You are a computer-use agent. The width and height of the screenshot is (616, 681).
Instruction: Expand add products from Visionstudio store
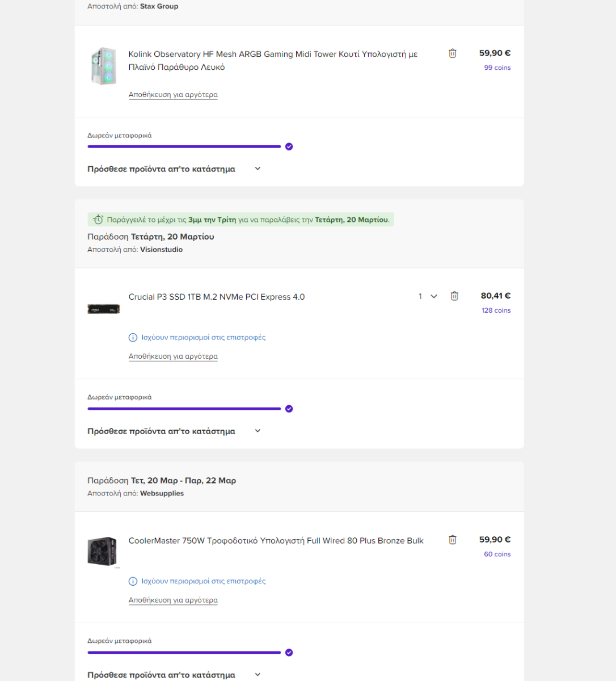click(x=174, y=431)
